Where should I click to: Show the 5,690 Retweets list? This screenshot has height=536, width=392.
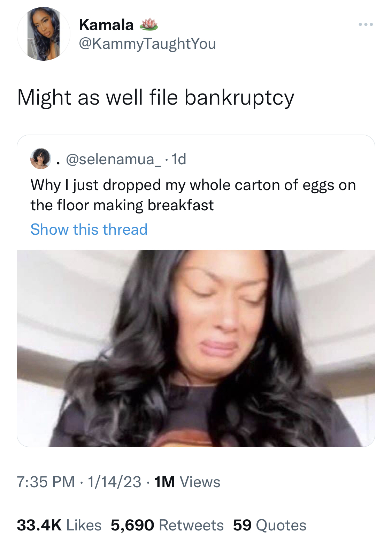167,525
